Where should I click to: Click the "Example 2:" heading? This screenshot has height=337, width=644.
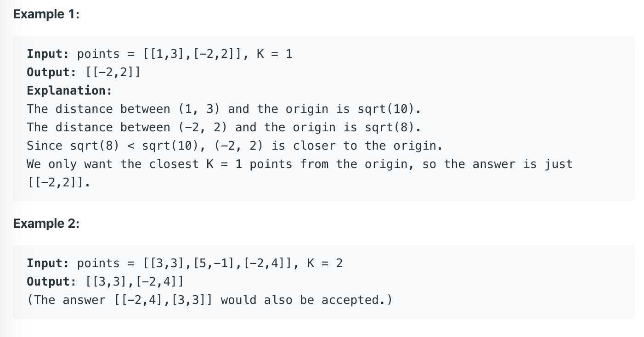click(46, 224)
